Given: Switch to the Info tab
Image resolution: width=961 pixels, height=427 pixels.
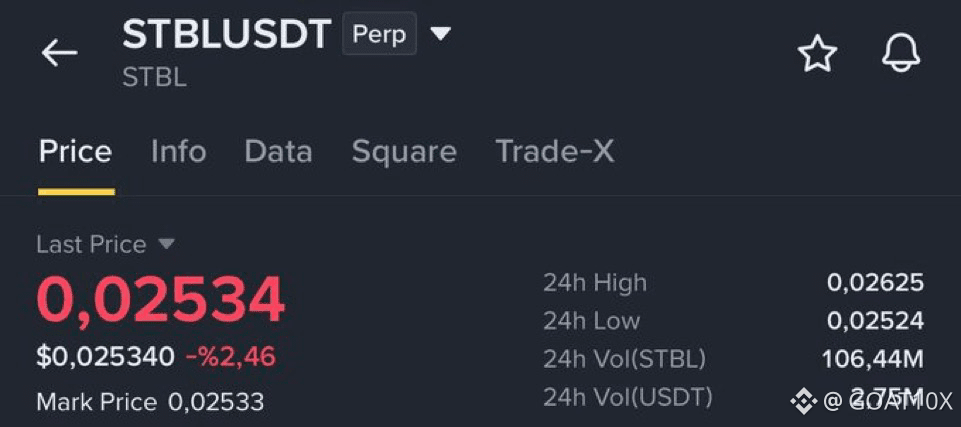Looking at the screenshot, I should [178, 151].
